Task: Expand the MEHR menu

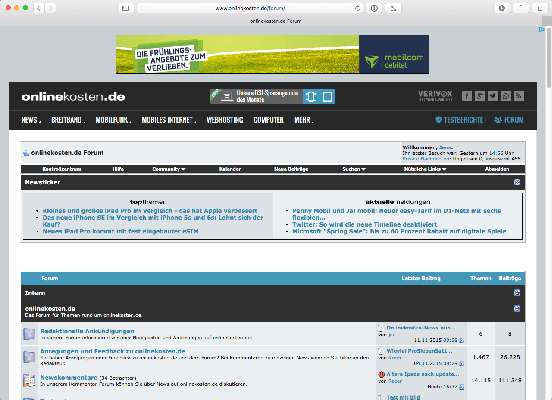Action: coord(303,120)
